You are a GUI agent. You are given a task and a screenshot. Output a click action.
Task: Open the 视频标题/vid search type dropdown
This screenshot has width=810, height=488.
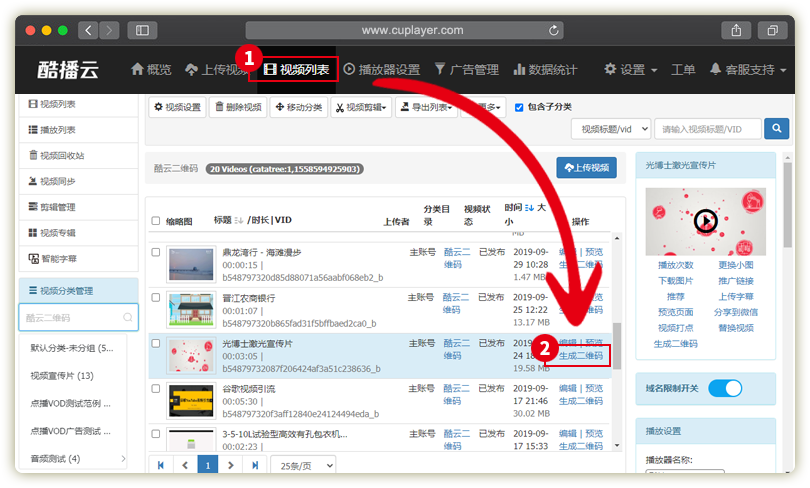[611, 129]
